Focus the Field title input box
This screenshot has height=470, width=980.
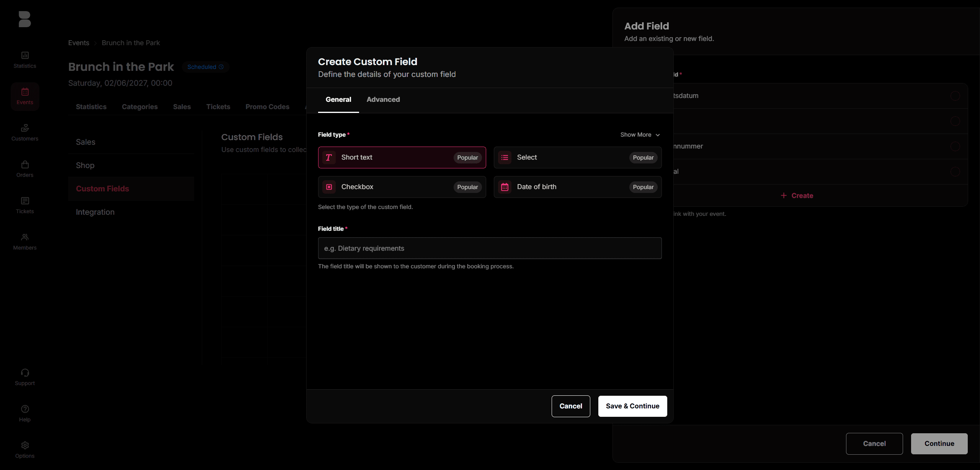(489, 248)
